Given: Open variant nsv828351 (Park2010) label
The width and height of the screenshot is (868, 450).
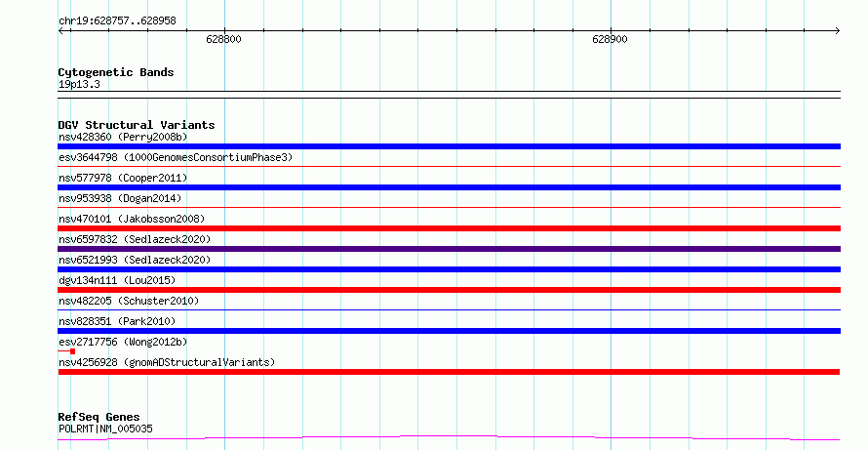Looking at the screenshot, I should click(117, 321).
